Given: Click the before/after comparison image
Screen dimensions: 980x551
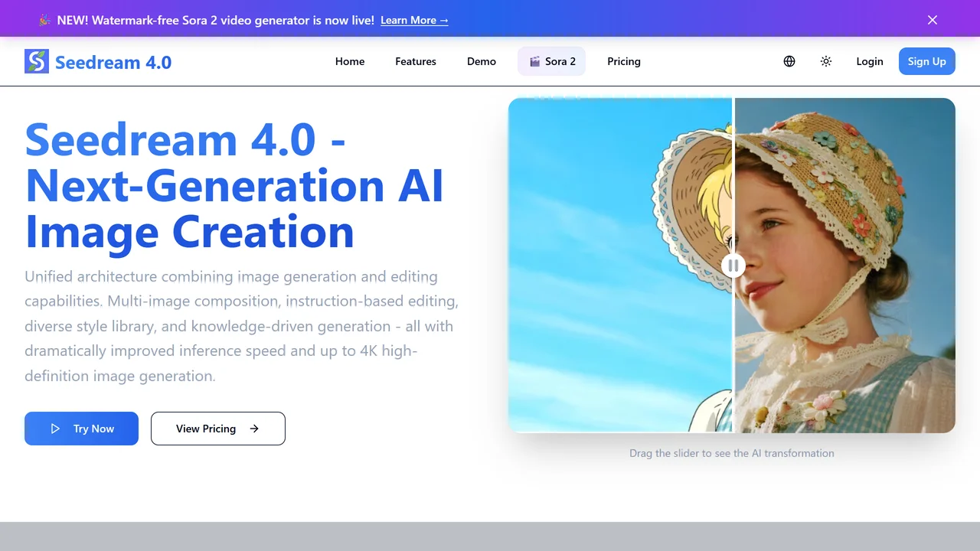Looking at the screenshot, I should coord(732,266).
